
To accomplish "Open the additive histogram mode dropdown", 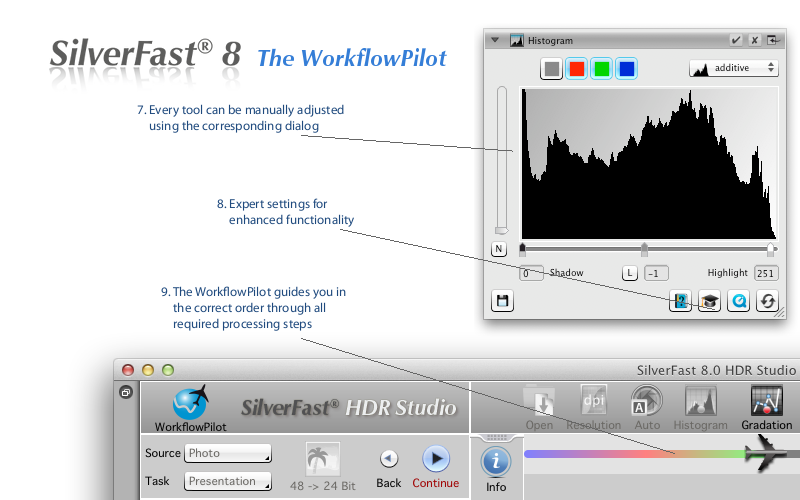I will coord(733,68).
